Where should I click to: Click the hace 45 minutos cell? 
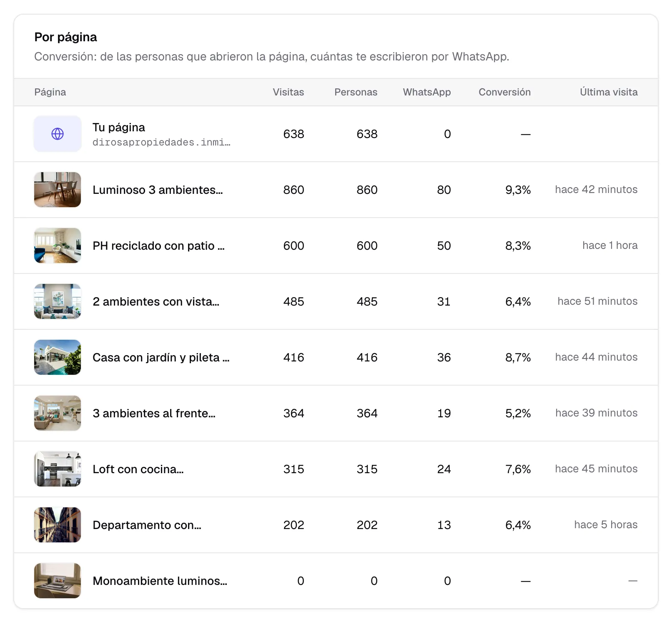tap(596, 469)
